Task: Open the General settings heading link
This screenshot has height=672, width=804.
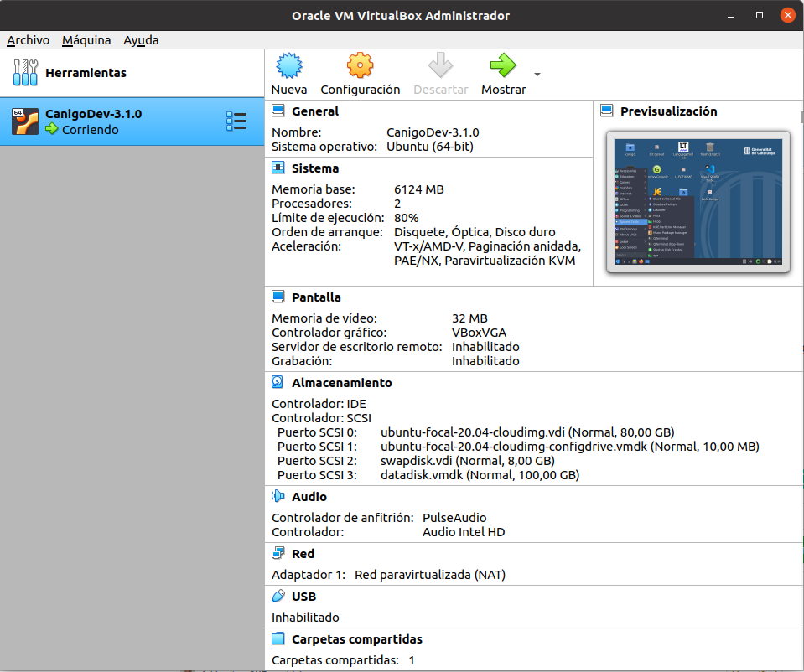Action: tap(315, 111)
